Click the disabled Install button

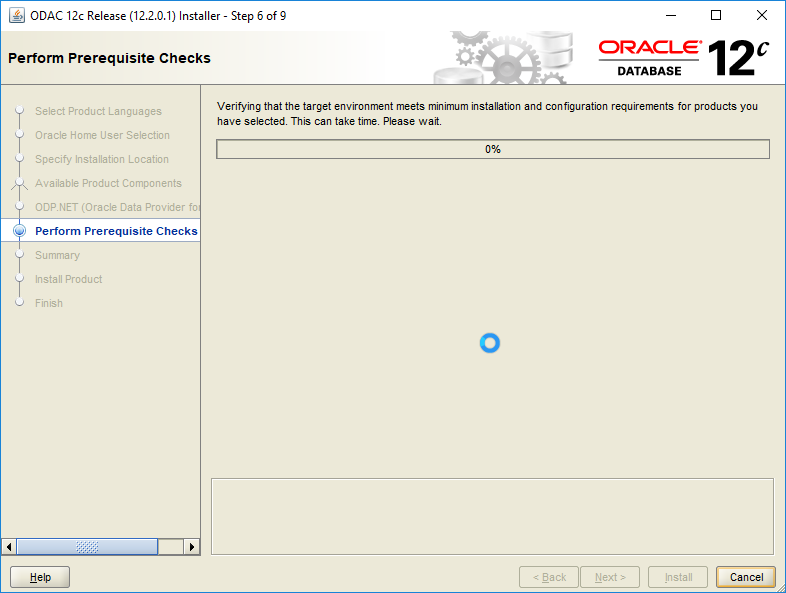[678, 577]
